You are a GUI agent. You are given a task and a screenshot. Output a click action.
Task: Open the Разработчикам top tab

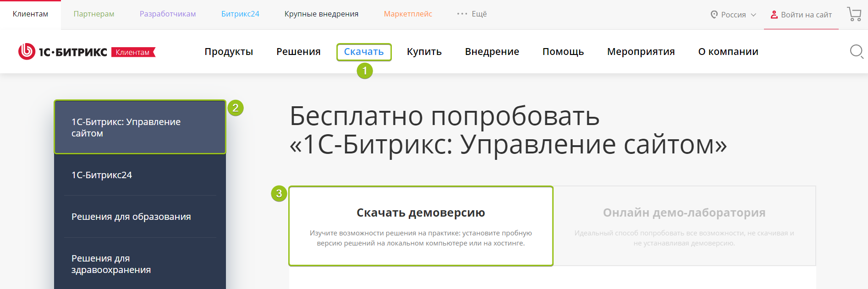point(168,14)
